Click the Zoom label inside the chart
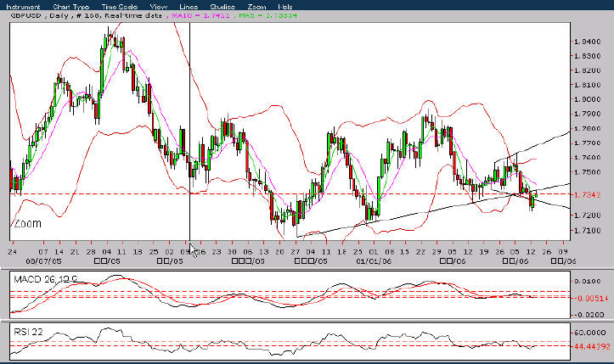Viewport: 614px width, 364px height. point(27,223)
